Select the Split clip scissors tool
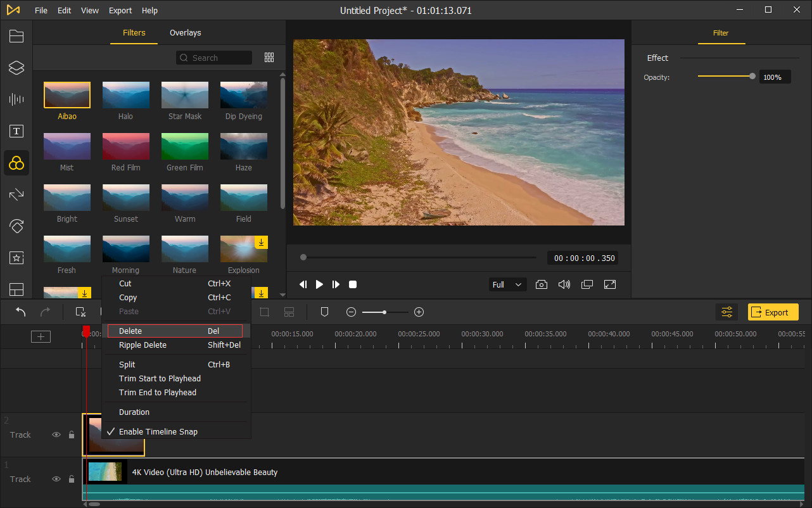Image resolution: width=812 pixels, height=508 pixels. (80, 312)
